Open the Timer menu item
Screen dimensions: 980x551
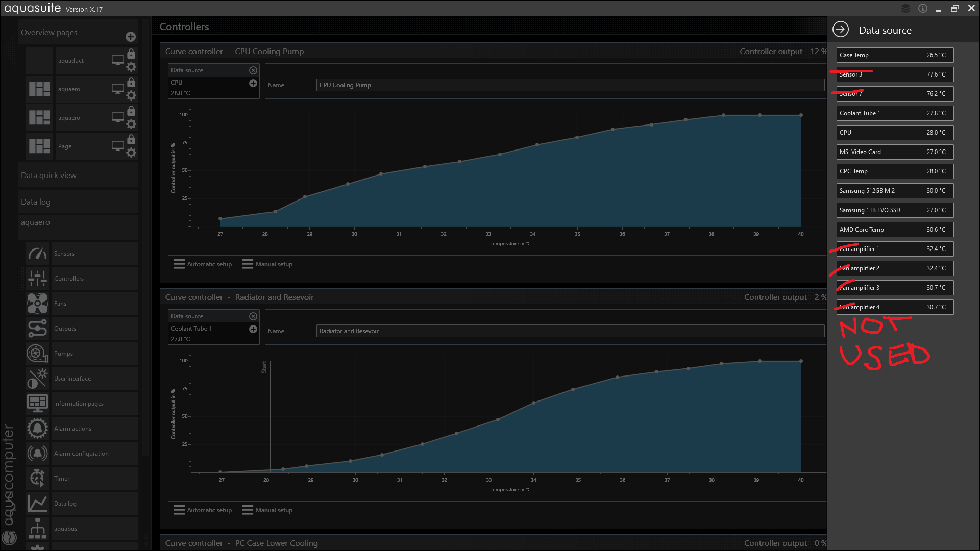pos(94,479)
